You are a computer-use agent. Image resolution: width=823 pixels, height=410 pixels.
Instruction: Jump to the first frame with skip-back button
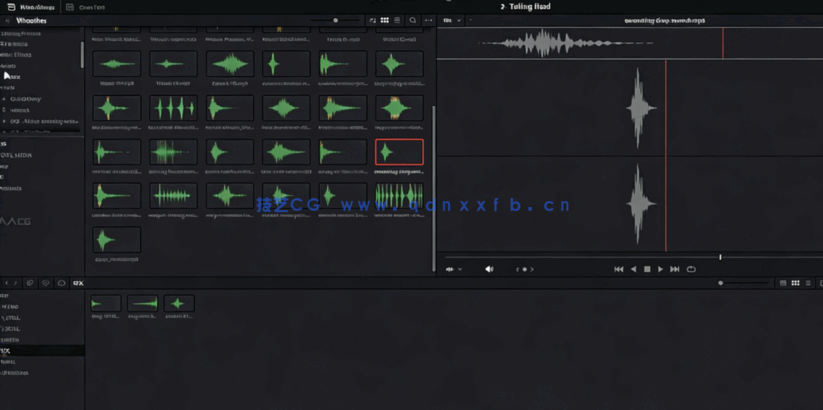[x=619, y=269]
